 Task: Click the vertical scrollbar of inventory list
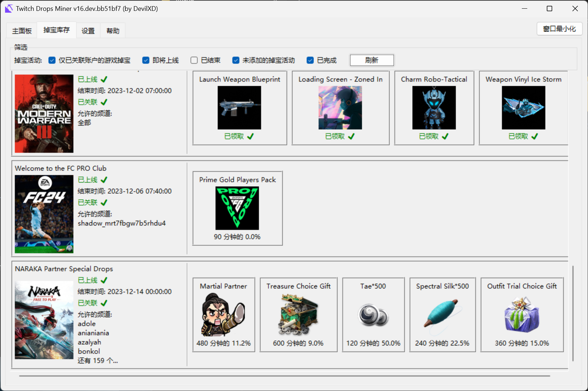pos(573,313)
